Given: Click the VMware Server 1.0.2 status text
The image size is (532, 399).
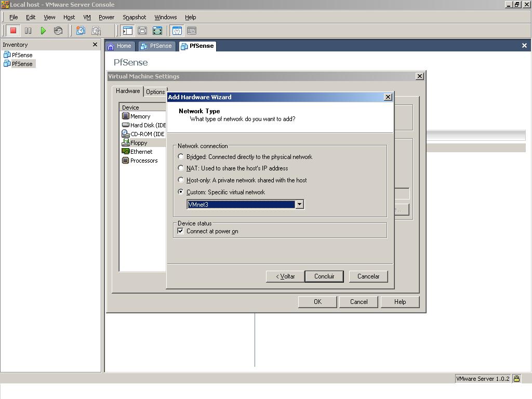Looking at the screenshot, I should (483, 379).
